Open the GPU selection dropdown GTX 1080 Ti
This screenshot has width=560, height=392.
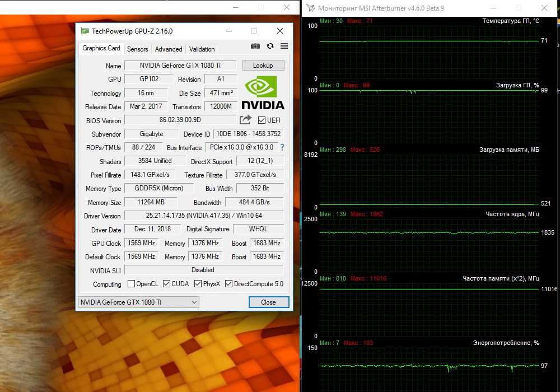[138, 302]
